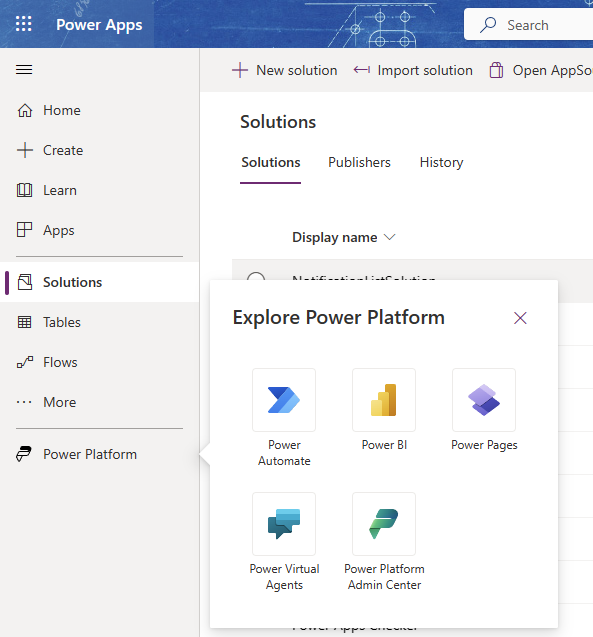The image size is (593, 637).
Task: Select the NotificationListSolution row radio circle
Action: (x=256, y=276)
